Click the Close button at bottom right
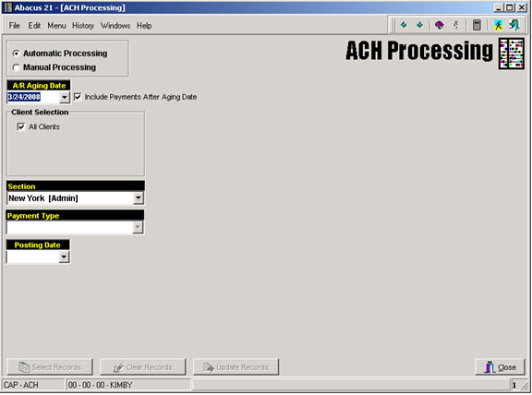Screen dimensions: 532x395 500,367
